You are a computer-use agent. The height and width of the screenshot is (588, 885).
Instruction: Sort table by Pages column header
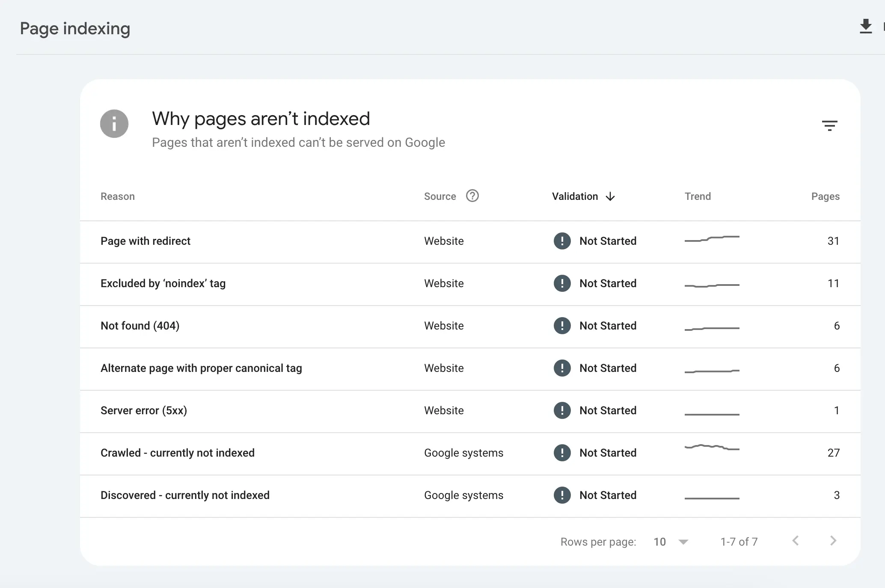click(x=825, y=196)
